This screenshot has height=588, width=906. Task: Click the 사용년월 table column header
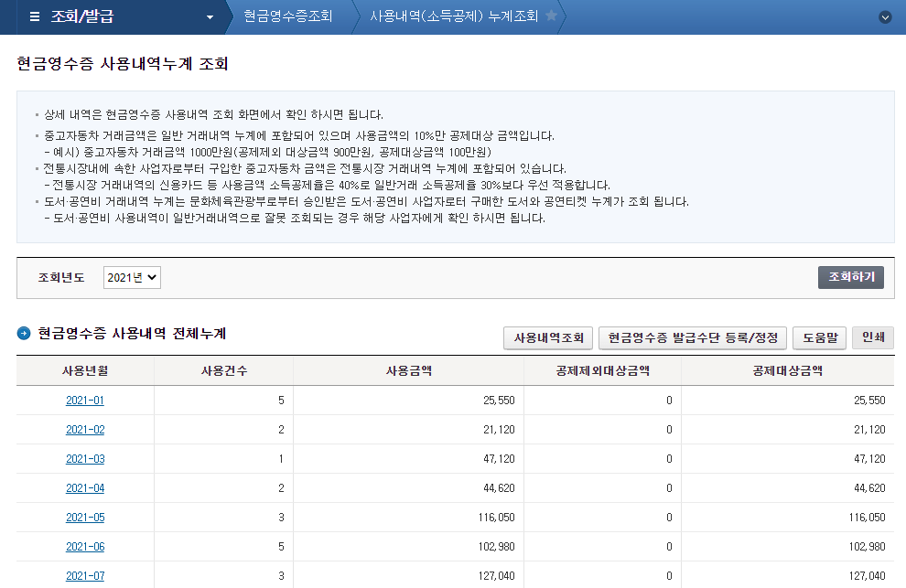(84, 369)
